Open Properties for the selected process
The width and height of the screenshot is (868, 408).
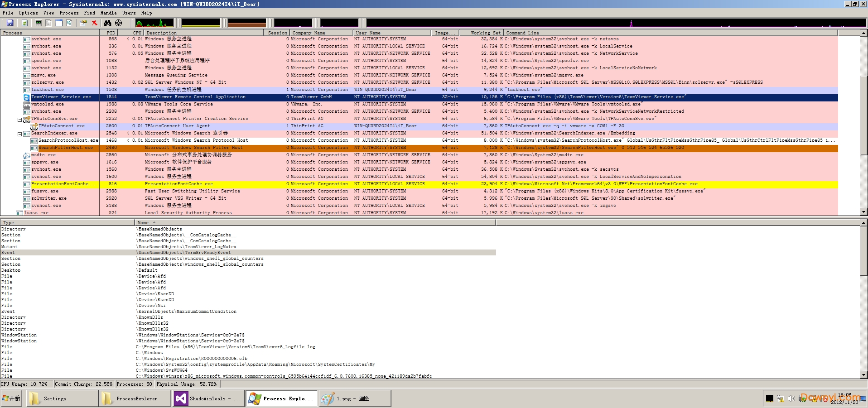(83, 23)
